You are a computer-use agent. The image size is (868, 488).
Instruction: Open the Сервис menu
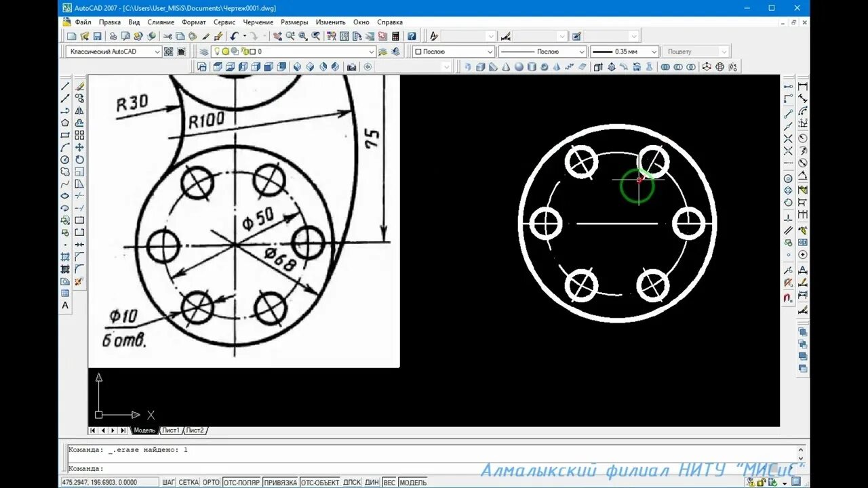click(x=224, y=22)
